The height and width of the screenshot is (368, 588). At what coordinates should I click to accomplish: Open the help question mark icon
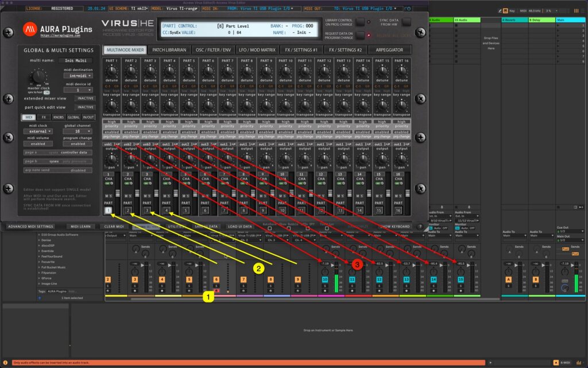(420, 226)
